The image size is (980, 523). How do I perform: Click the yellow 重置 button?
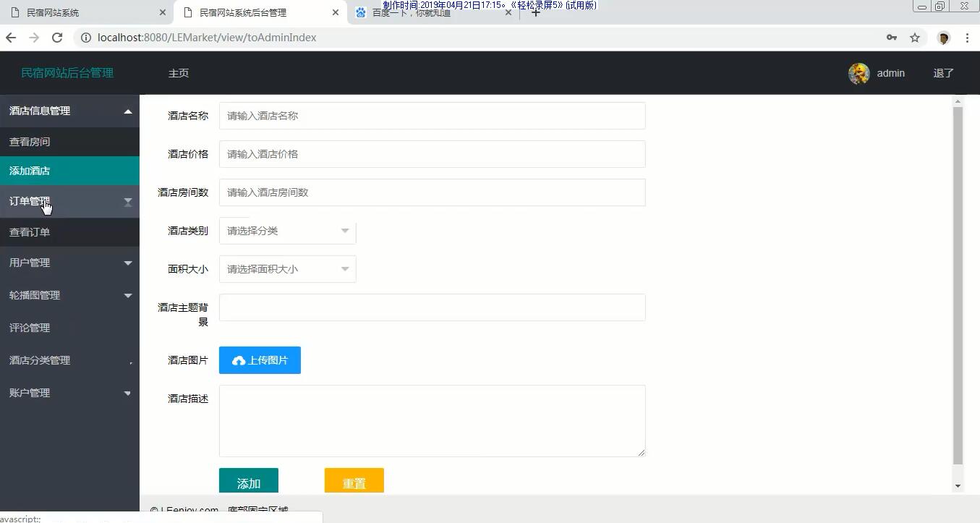tap(354, 482)
